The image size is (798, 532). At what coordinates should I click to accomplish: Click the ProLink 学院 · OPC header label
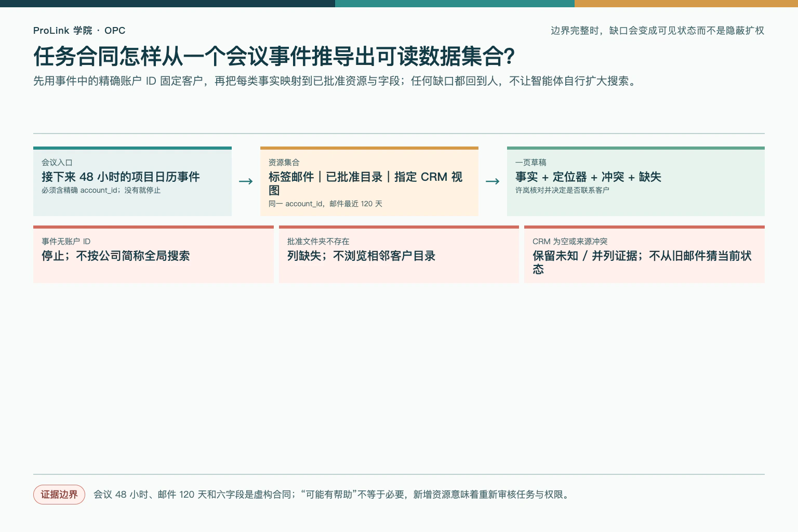(x=79, y=31)
